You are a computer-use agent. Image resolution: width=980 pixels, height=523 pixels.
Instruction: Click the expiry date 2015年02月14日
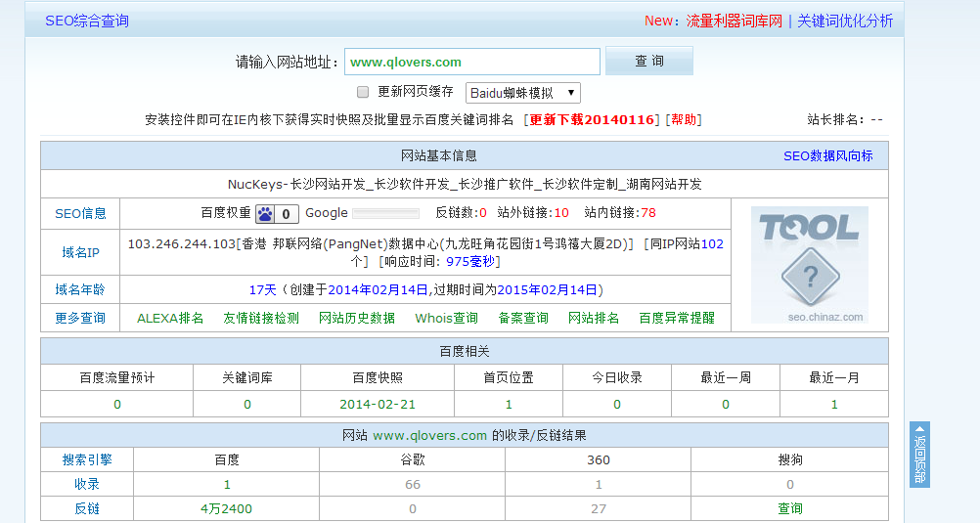pyautogui.click(x=547, y=290)
